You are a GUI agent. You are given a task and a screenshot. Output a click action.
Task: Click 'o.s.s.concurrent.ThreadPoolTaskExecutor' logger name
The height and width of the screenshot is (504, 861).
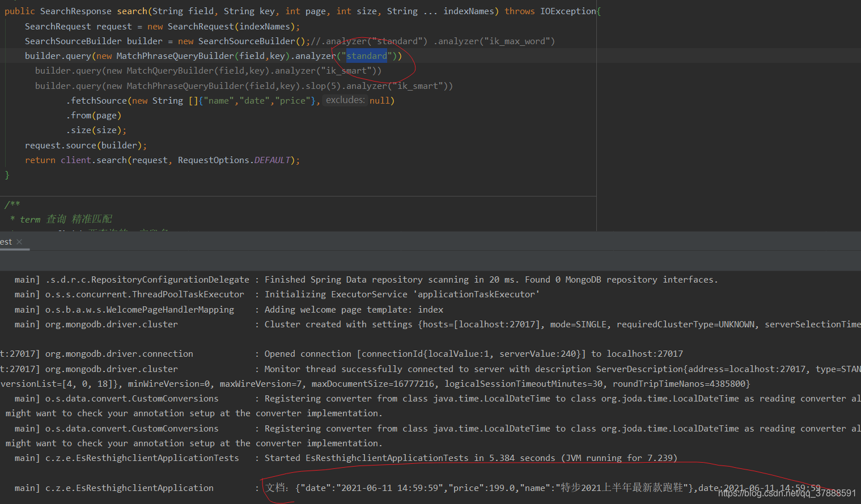point(145,294)
